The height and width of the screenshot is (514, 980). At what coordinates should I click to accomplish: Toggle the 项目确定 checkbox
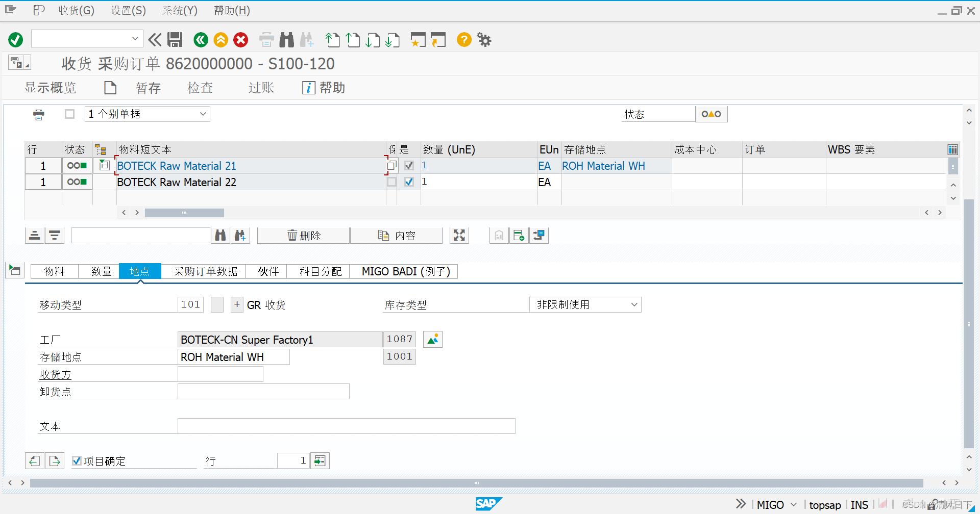[x=77, y=461]
